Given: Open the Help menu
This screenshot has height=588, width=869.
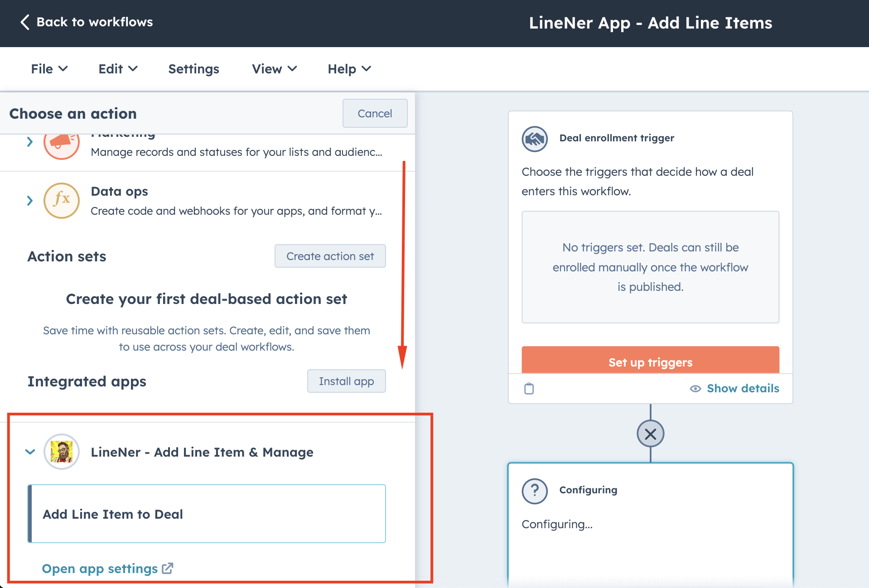Looking at the screenshot, I should coord(349,69).
